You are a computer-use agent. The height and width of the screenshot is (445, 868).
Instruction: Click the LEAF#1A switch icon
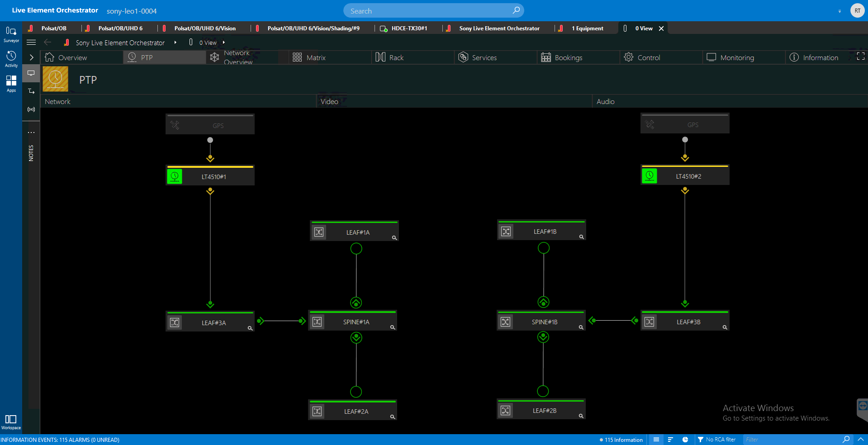pos(319,232)
